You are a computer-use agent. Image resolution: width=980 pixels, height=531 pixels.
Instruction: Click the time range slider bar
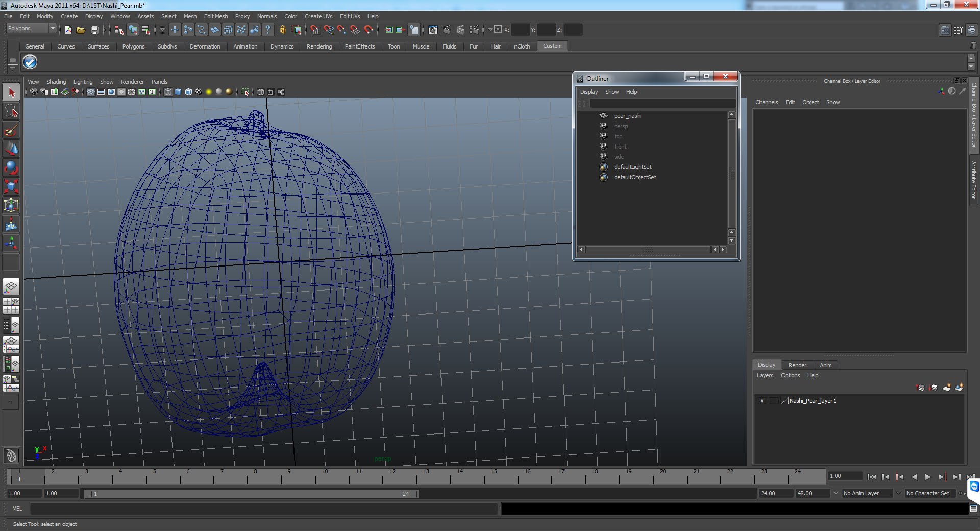[x=252, y=494]
